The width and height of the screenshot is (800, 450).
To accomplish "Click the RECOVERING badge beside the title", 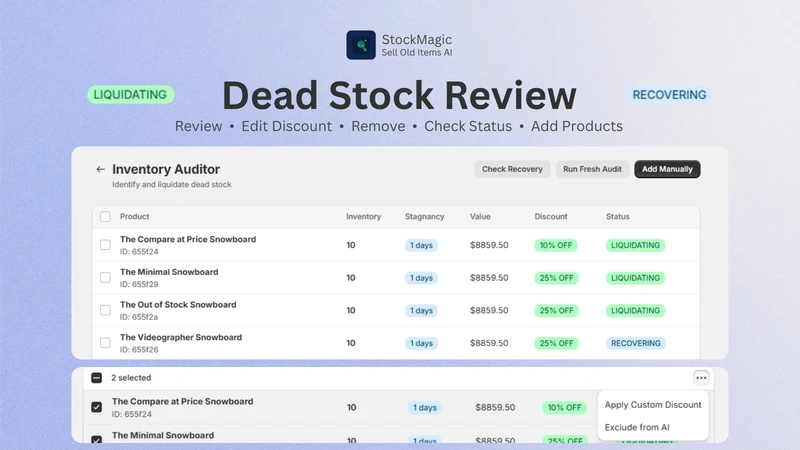I will tap(669, 95).
